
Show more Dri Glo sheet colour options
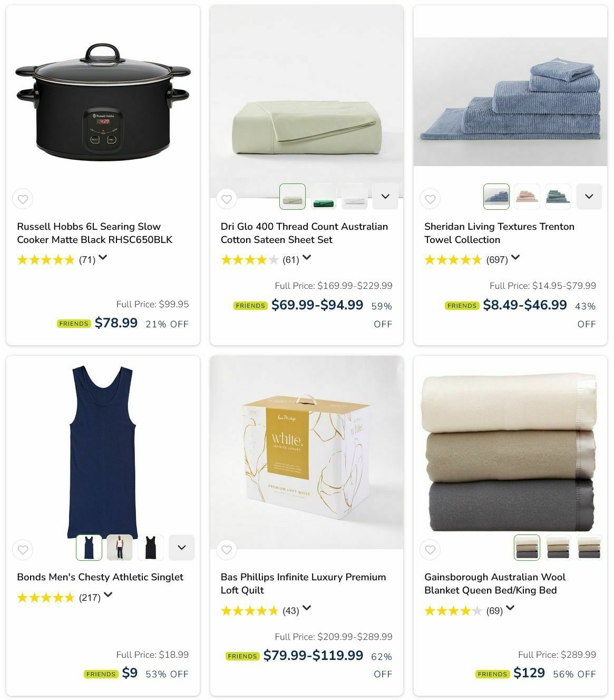(385, 197)
